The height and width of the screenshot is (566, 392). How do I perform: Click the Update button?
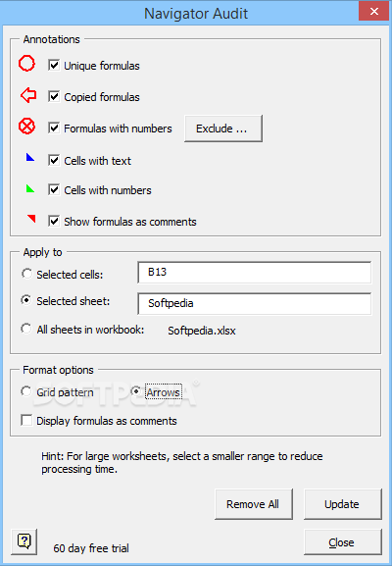343,504
